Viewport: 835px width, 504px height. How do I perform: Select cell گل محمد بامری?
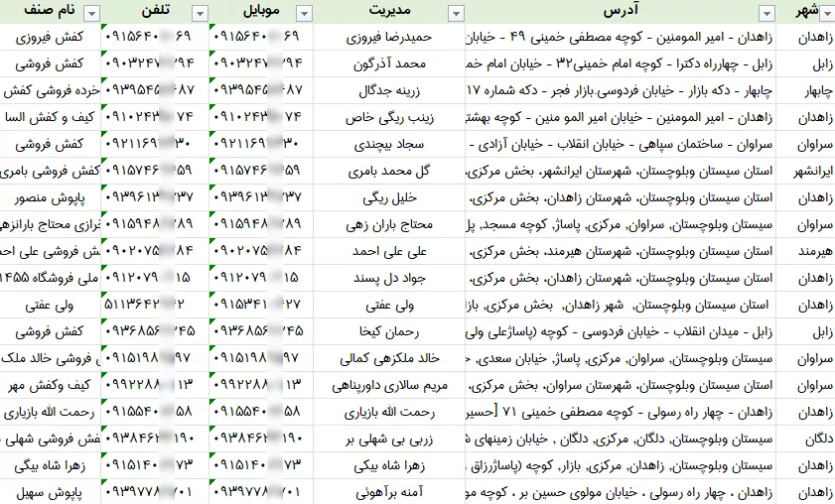389,171
